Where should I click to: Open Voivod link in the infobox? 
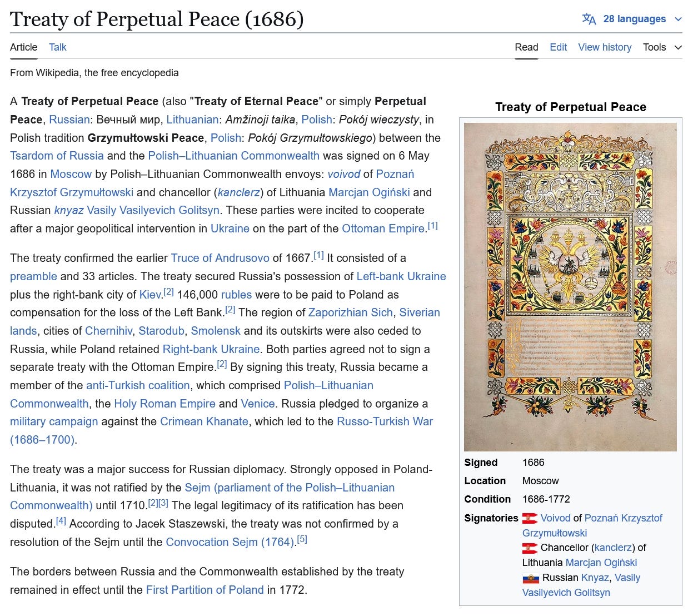[555, 518]
